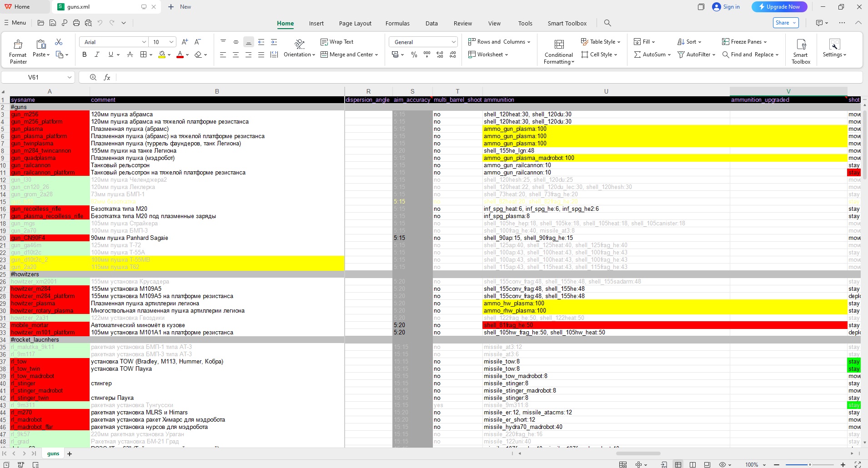Toggle bold formatting

pos(84,55)
